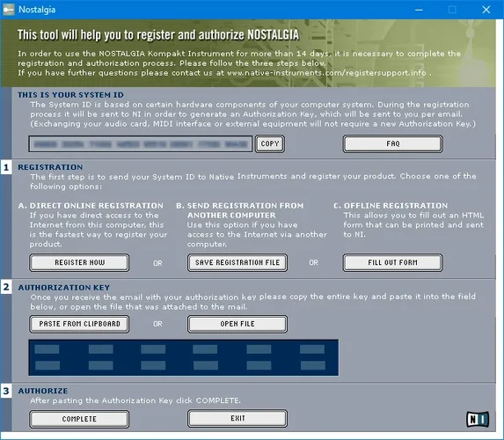Click the REGISTRATION section heading

[x=50, y=167]
